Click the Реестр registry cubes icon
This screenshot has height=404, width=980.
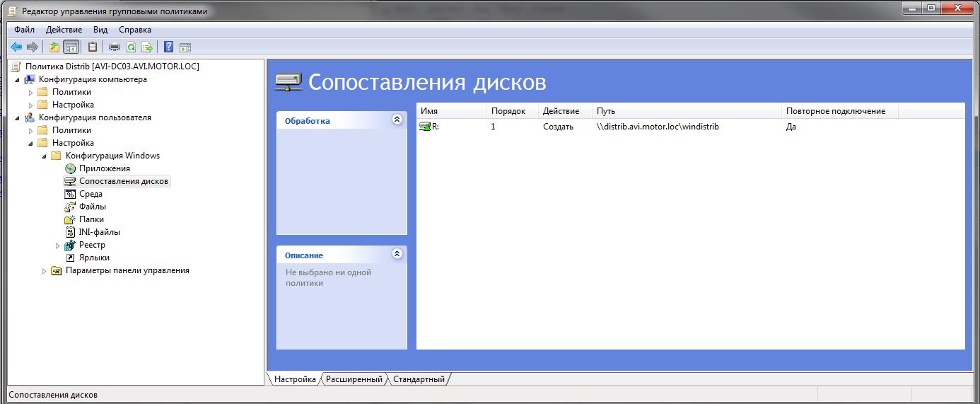(70, 245)
